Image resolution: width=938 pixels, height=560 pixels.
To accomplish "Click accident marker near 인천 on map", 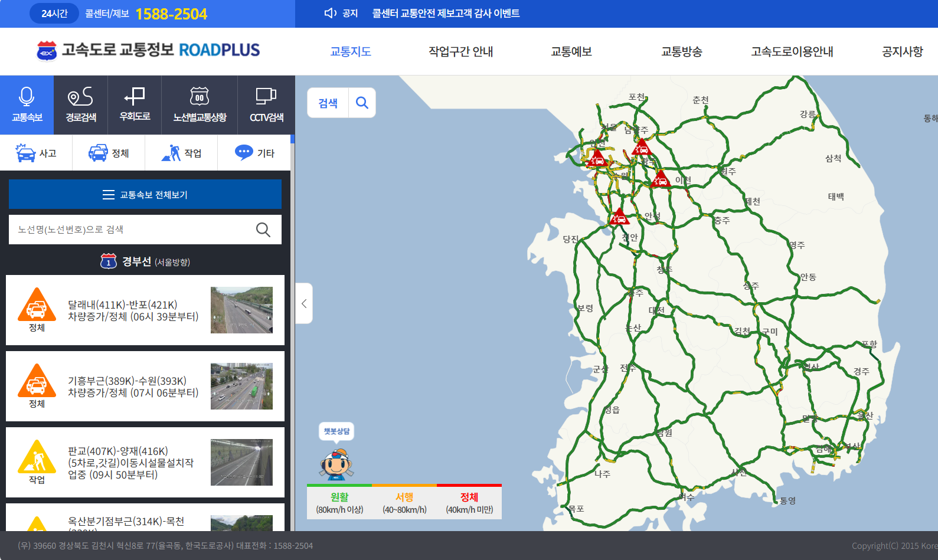I will tap(597, 158).
